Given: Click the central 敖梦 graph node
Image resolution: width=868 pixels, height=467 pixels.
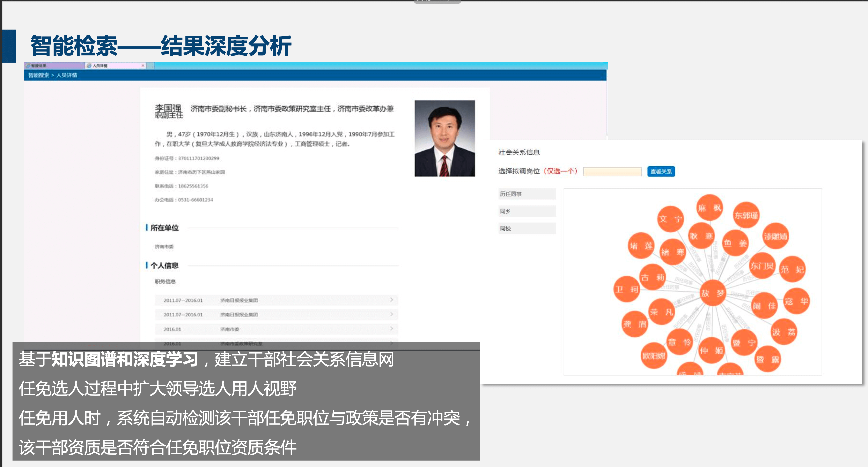Looking at the screenshot, I should (x=712, y=293).
